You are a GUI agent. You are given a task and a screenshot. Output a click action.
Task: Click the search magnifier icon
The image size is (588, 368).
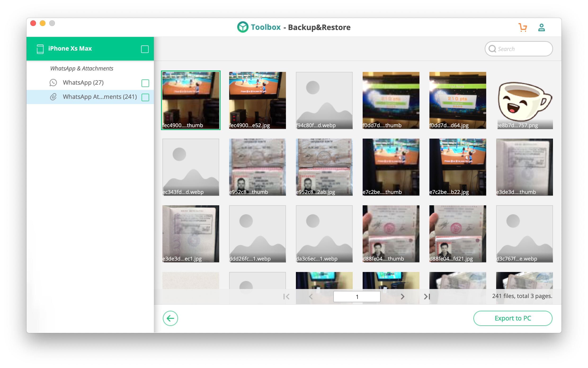tap(492, 49)
